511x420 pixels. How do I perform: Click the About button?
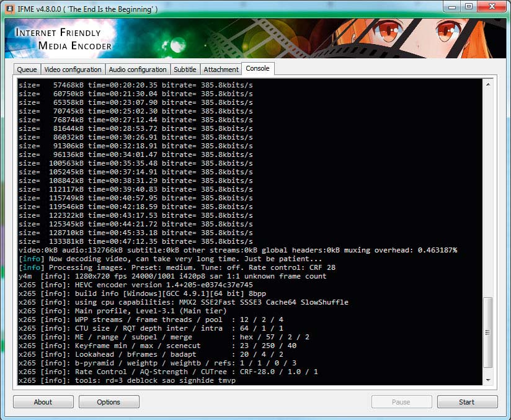(x=43, y=402)
